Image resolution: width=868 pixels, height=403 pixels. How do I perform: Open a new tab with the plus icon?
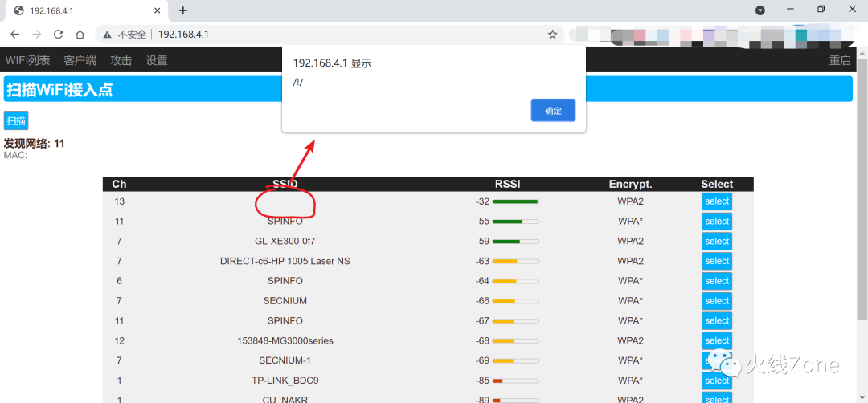tap(183, 10)
